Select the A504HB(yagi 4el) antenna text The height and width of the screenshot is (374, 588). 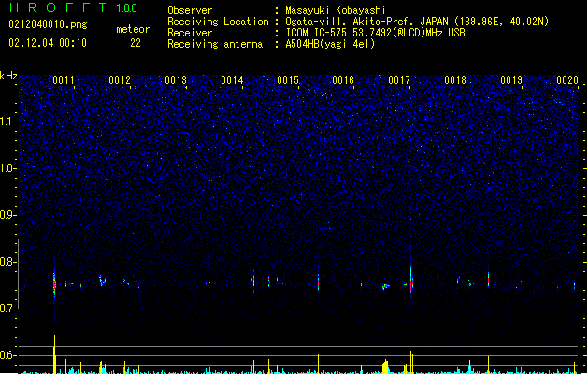tap(330, 44)
